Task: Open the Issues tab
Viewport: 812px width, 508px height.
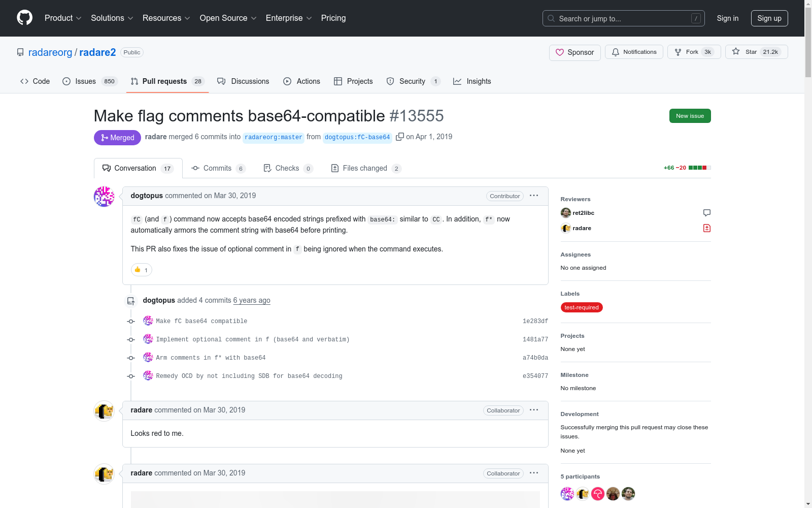Action: tap(90, 81)
